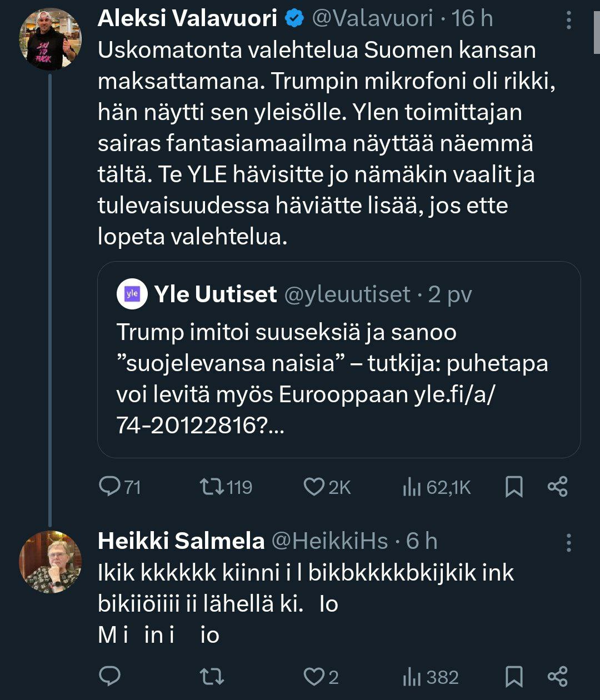Screen dimensions: 600x700
Task: Reply to Heikki Salmela's comment
Action: click(x=110, y=677)
